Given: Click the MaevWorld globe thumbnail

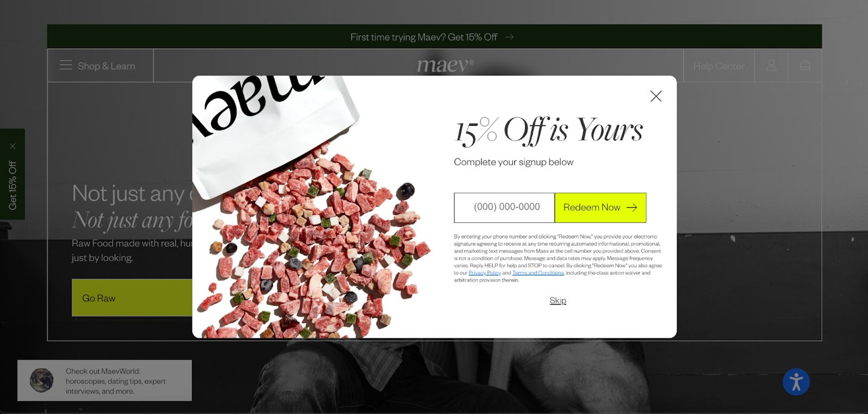Looking at the screenshot, I should click(41, 380).
